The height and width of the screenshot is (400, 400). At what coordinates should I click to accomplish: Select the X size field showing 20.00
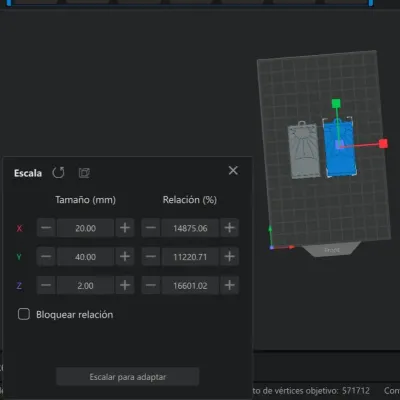[x=85, y=228]
